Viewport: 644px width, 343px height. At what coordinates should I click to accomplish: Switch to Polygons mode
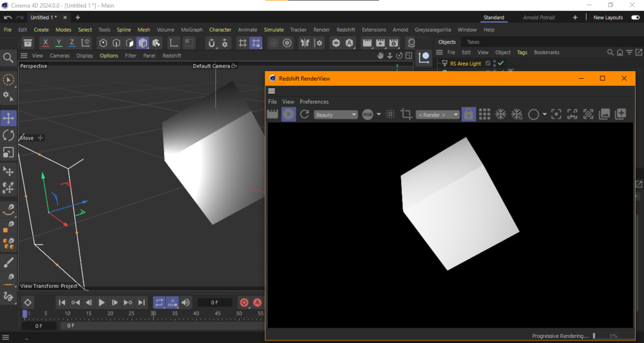point(130,43)
